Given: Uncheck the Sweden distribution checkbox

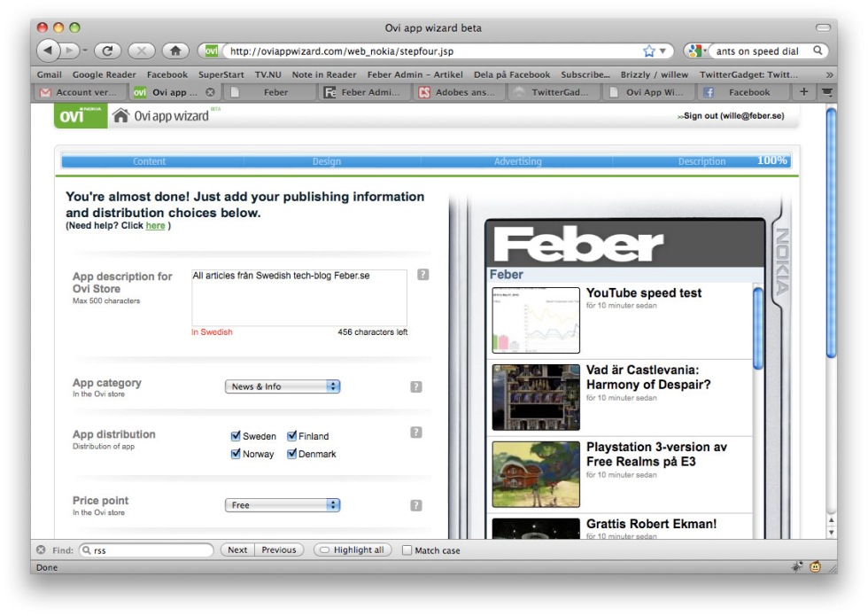Looking at the screenshot, I should click(x=236, y=436).
